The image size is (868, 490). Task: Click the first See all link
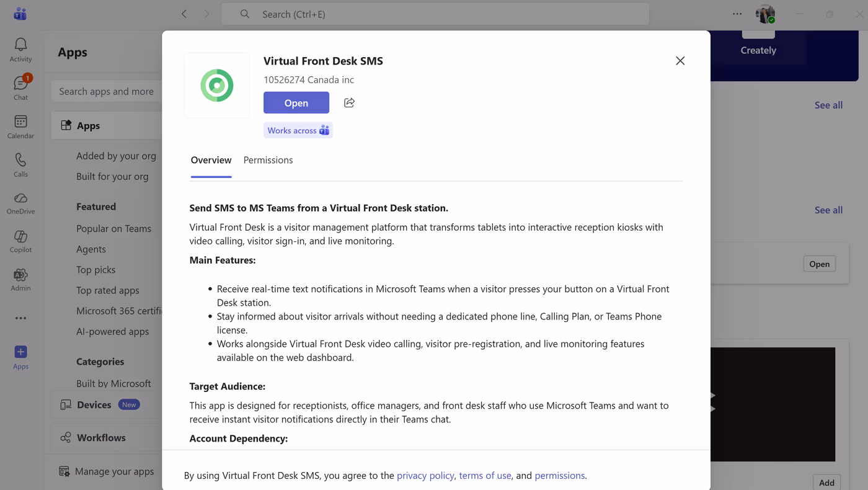(828, 105)
